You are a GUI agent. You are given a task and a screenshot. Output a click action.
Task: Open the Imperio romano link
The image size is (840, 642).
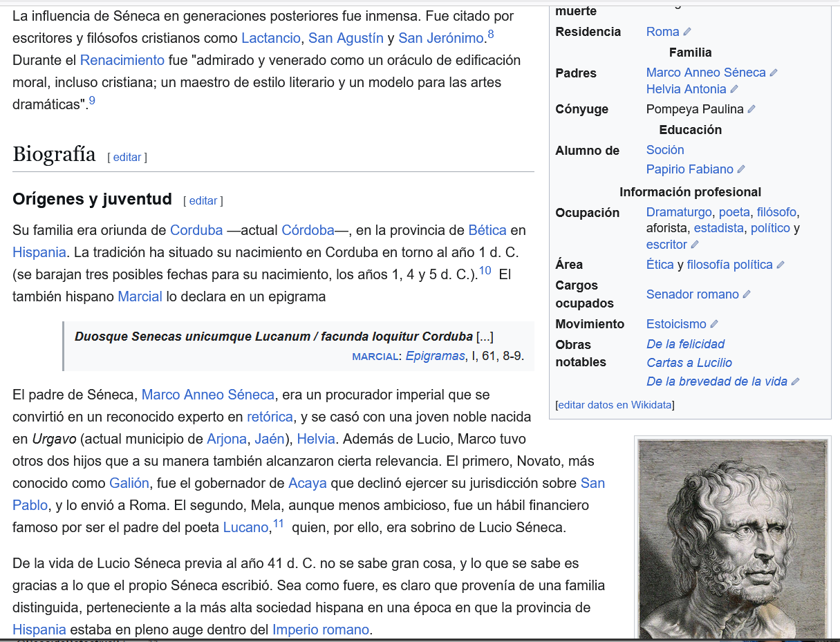coord(321,630)
